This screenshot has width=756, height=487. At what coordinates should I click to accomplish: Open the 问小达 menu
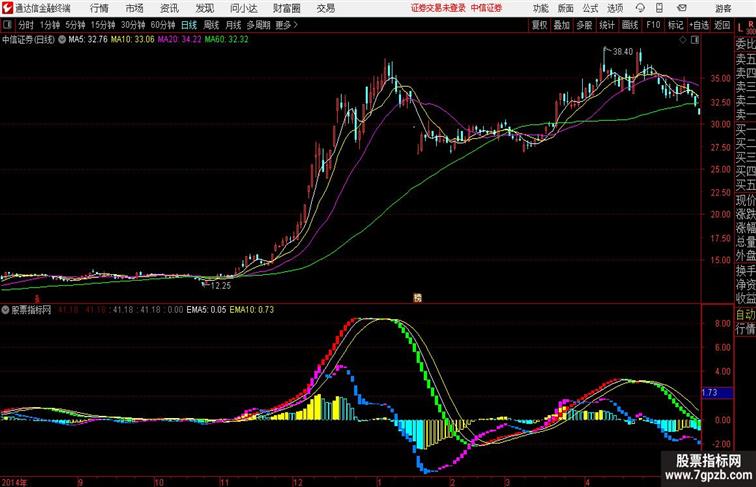[243, 8]
